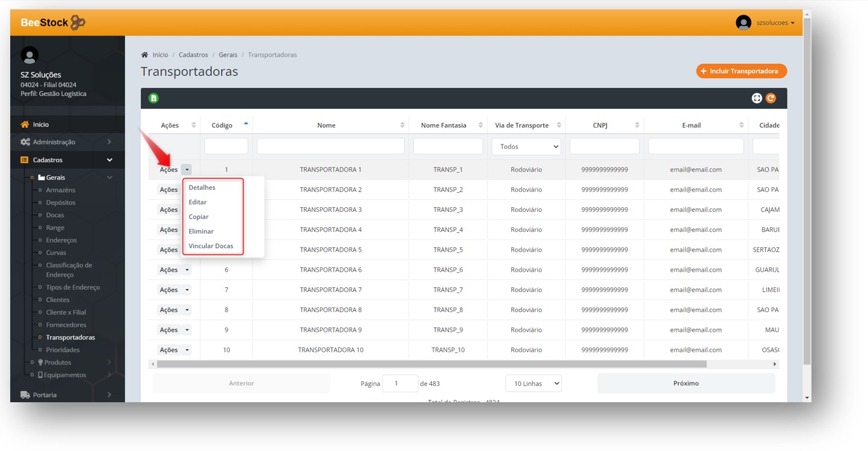This screenshot has height=451, width=868.
Task: Click the orange refresh icon
Action: coord(771,98)
